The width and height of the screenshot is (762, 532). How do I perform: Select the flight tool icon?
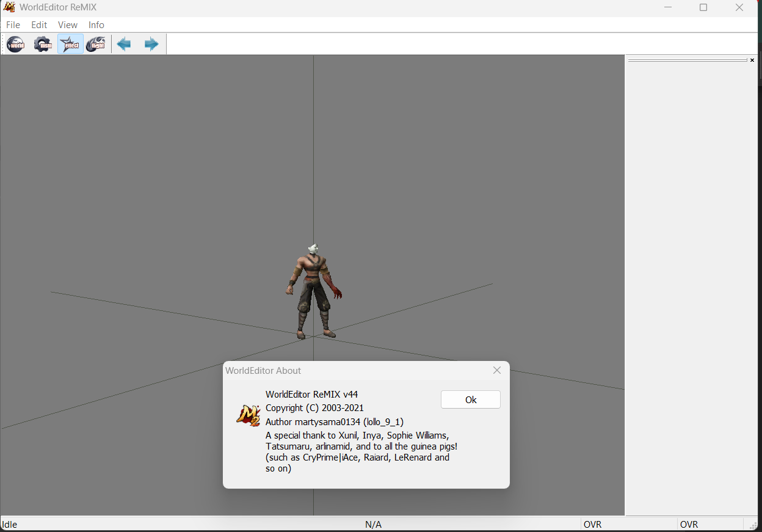96,43
